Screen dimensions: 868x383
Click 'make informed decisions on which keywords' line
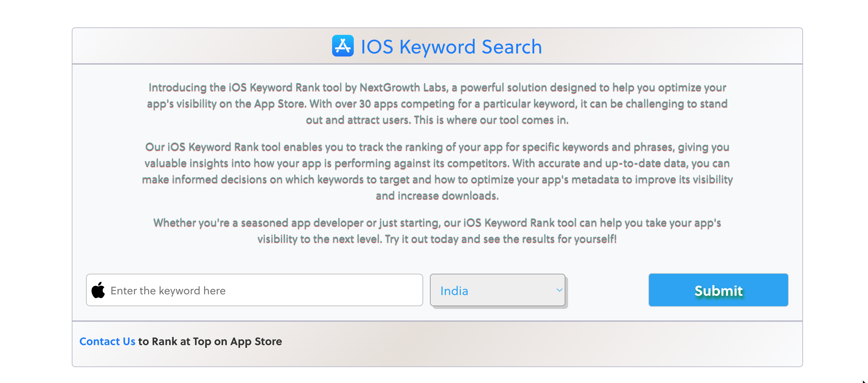click(437, 179)
